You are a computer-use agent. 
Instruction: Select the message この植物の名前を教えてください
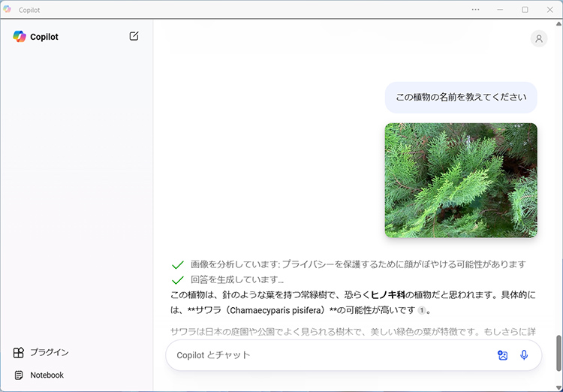click(461, 97)
